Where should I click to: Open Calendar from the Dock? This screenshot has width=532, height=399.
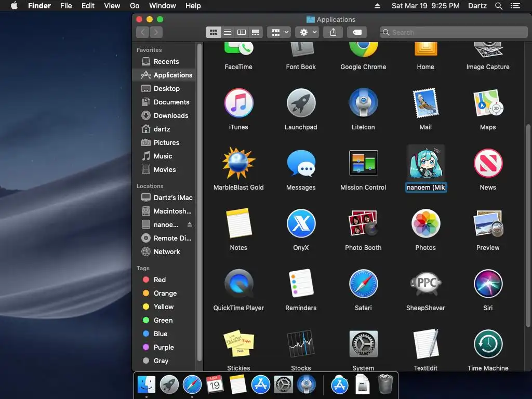[x=215, y=384]
